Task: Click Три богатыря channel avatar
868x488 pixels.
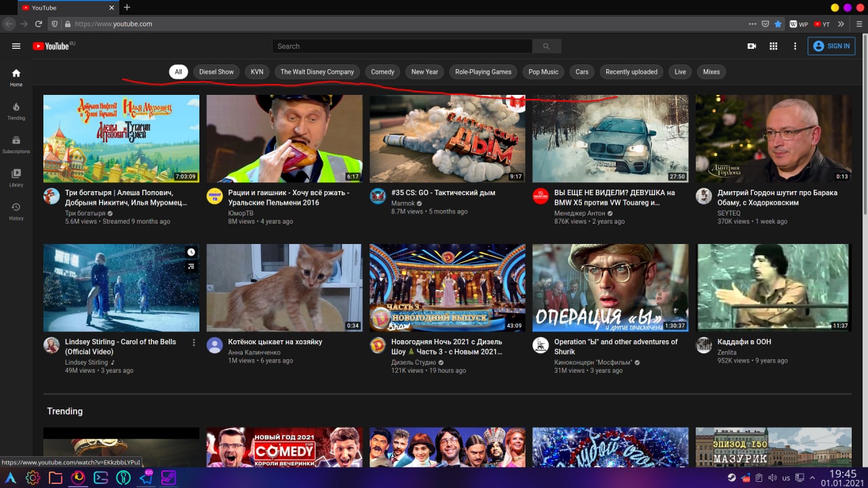Action: click(x=52, y=196)
